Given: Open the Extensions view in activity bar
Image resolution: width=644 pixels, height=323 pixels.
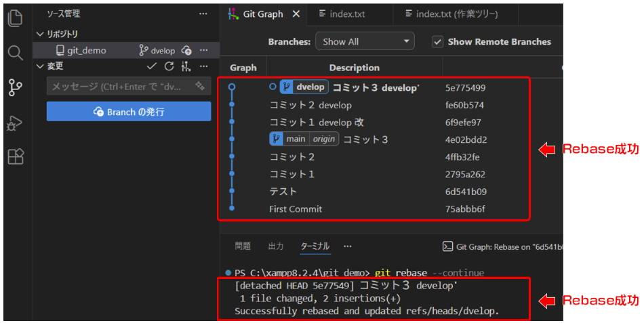Looking at the screenshot, I should tap(15, 157).
